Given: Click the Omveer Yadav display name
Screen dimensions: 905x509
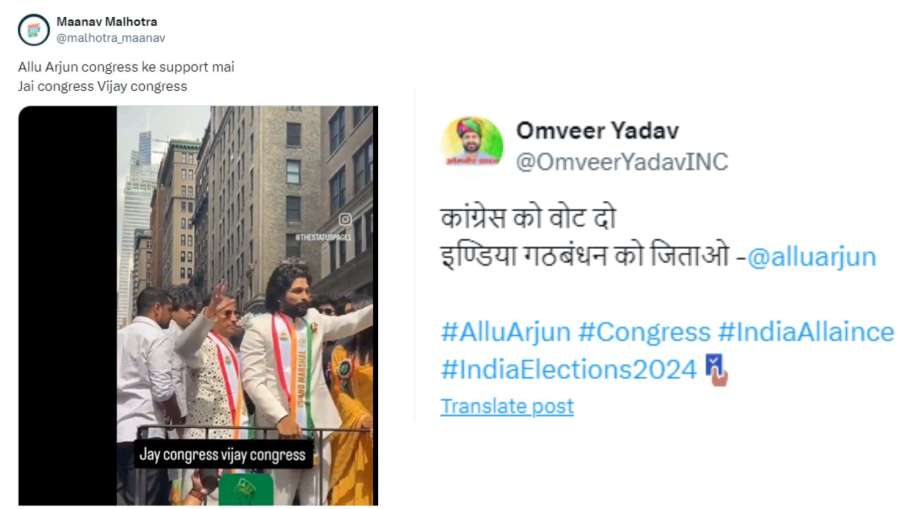Looking at the screenshot, I should [x=597, y=130].
